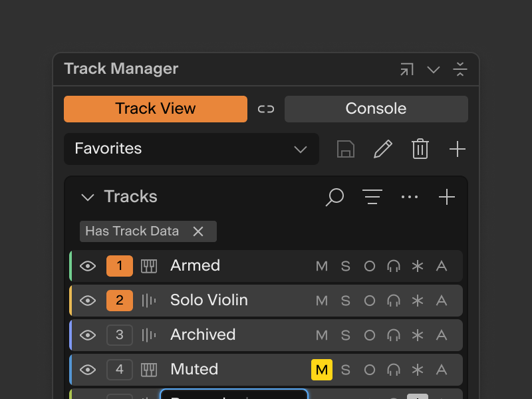Open the track filter options
Viewport: 532px width, 399px height.
pyautogui.click(x=372, y=197)
